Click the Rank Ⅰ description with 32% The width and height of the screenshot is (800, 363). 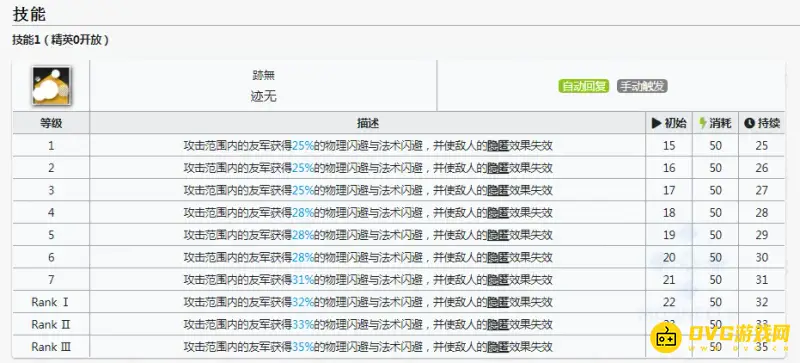coord(368,302)
